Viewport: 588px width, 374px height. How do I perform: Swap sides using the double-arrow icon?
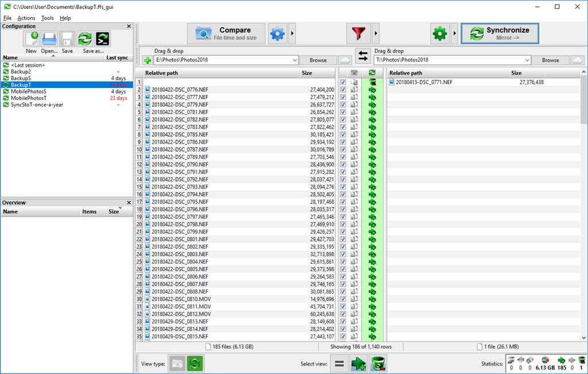[x=363, y=56]
